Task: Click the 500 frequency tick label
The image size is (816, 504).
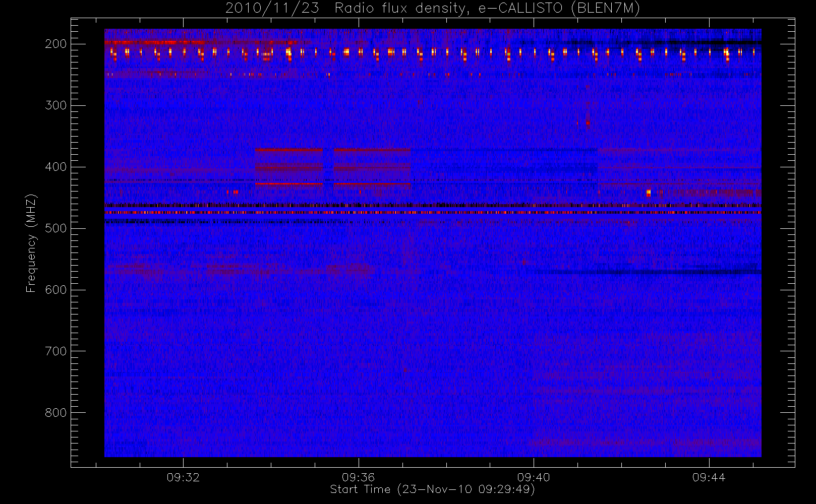Action: [56, 228]
